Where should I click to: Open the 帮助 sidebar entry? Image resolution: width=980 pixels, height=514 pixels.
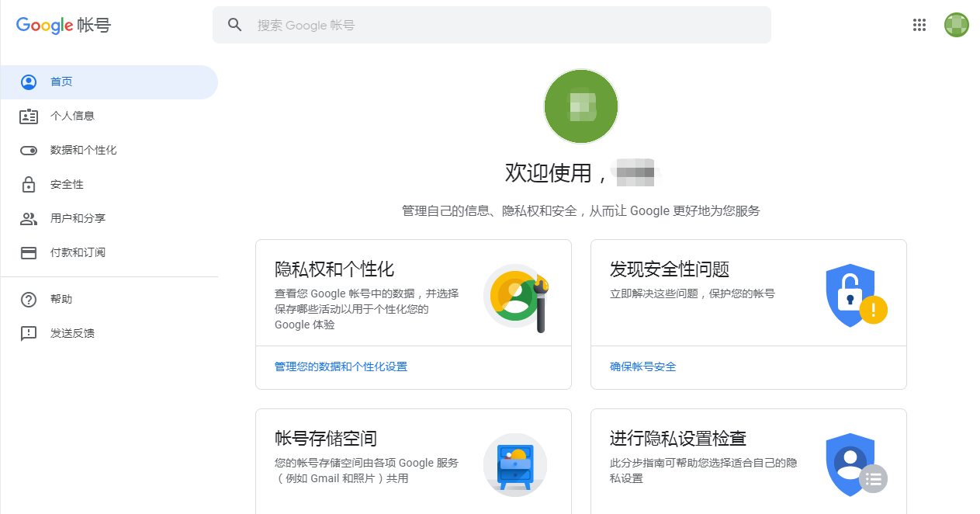point(109,299)
